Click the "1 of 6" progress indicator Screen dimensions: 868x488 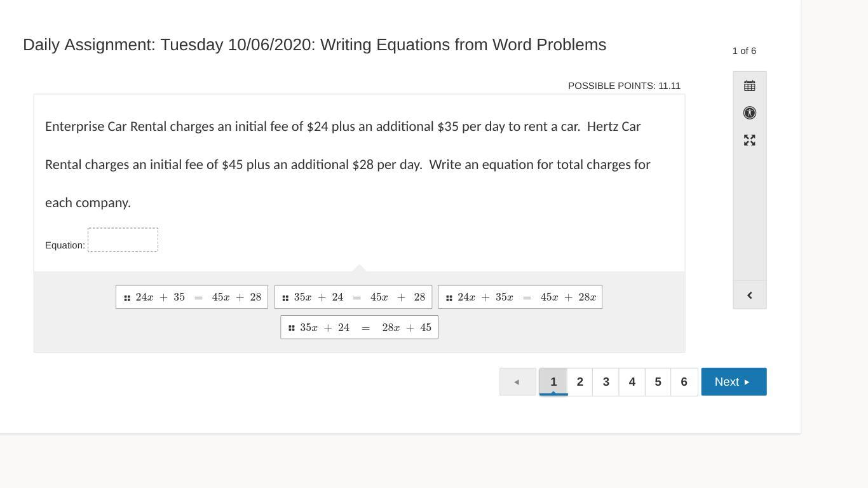(x=744, y=51)
